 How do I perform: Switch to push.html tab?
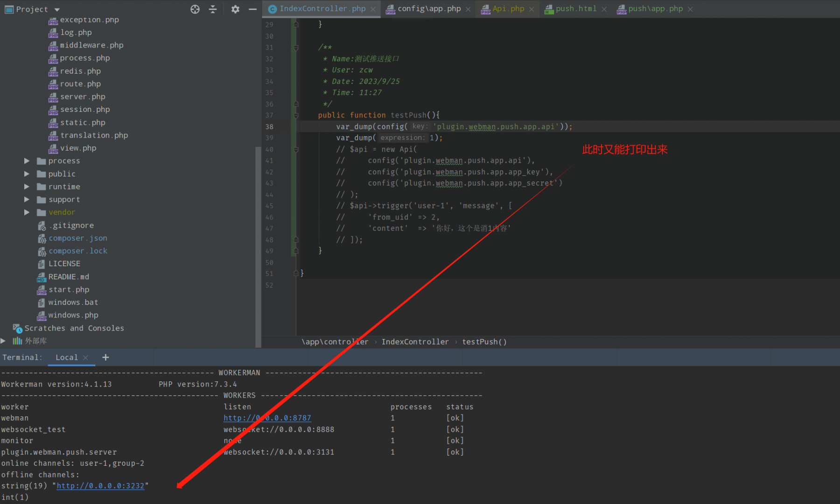(576, 9)
